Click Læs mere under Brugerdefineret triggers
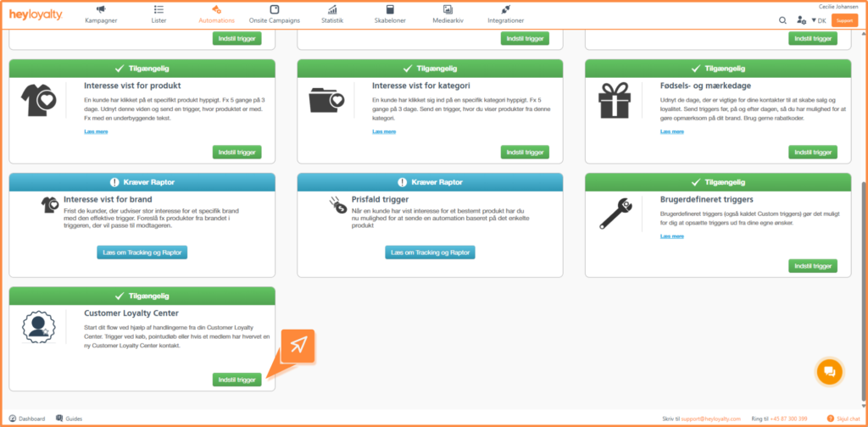Viewport: 868px width, 427px height. pyautogui.click(x=671, y=236)
